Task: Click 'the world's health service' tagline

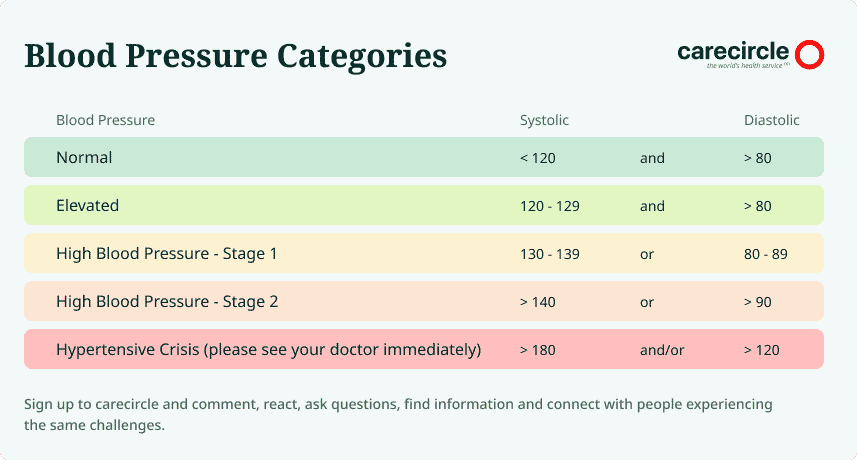Action: point(746,66)
